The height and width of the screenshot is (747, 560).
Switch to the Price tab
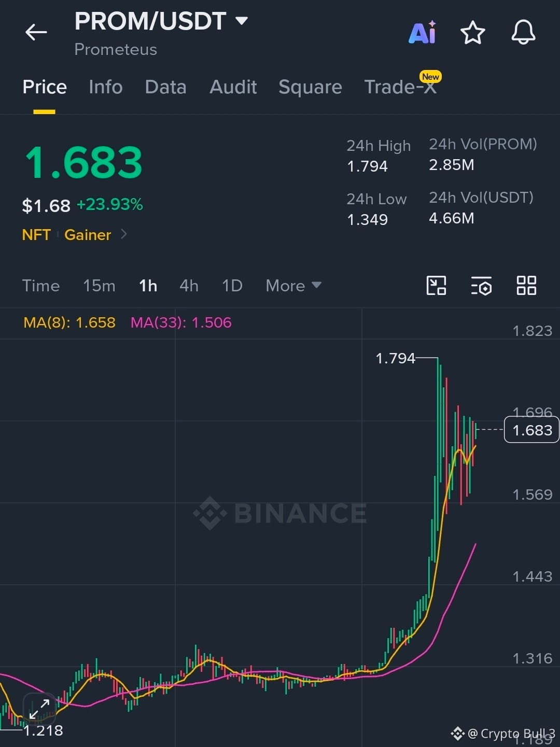tap(45, 87)
